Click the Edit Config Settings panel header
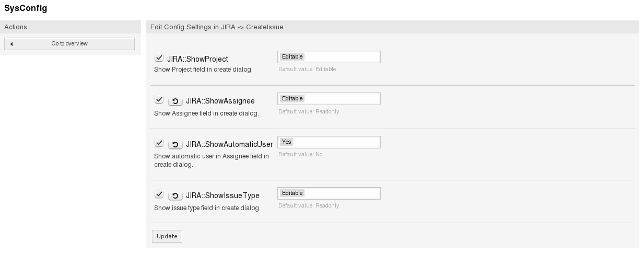The width and height of the screenshot is (644, 253). (217, 27)
